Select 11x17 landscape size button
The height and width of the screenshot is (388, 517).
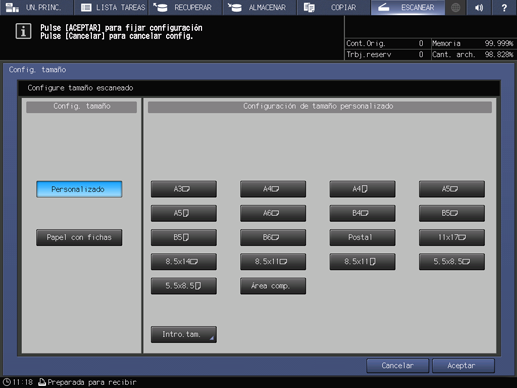452,237
